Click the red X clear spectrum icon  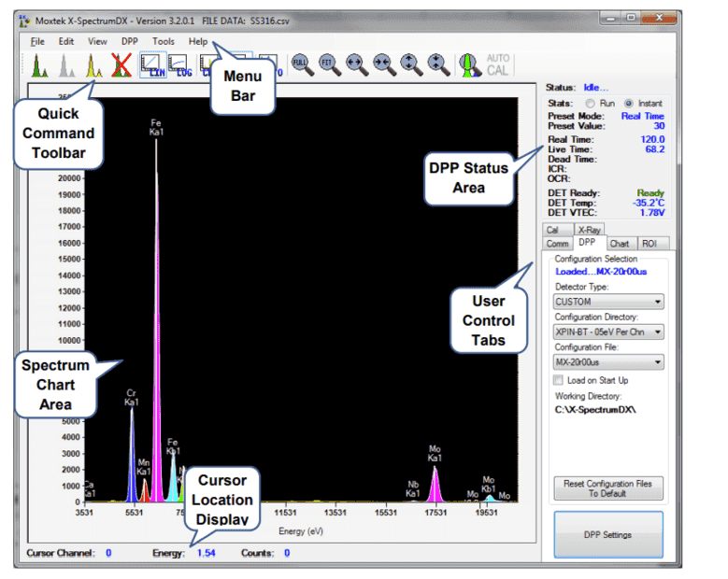coord(121,65)
